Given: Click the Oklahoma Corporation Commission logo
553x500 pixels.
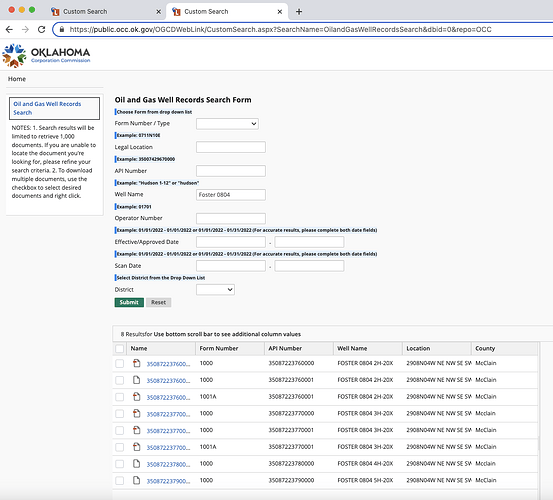Looking at the screenshot, I should pyautogui.click(x=46, y=56).
